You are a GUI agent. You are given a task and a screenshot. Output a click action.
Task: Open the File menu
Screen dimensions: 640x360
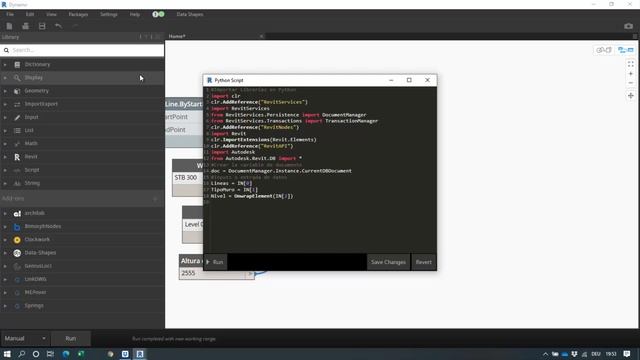coord(10,14)
